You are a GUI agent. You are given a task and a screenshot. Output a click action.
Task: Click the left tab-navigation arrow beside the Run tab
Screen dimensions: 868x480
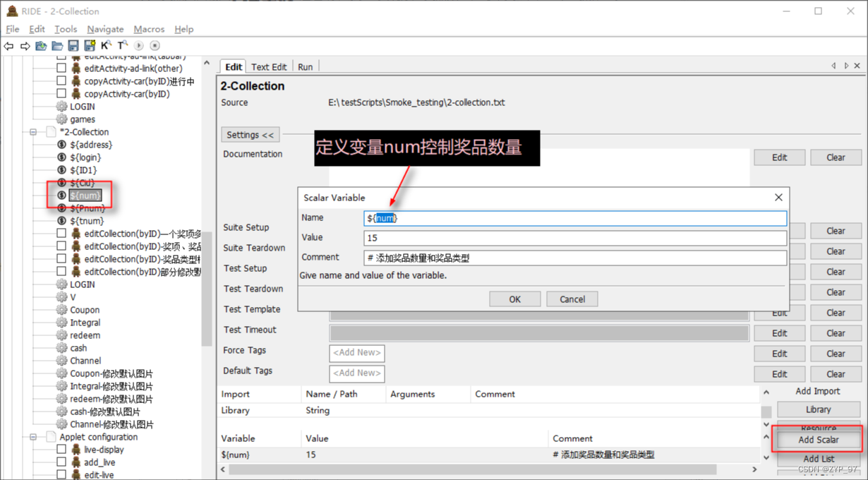click(x=833, y=66)
